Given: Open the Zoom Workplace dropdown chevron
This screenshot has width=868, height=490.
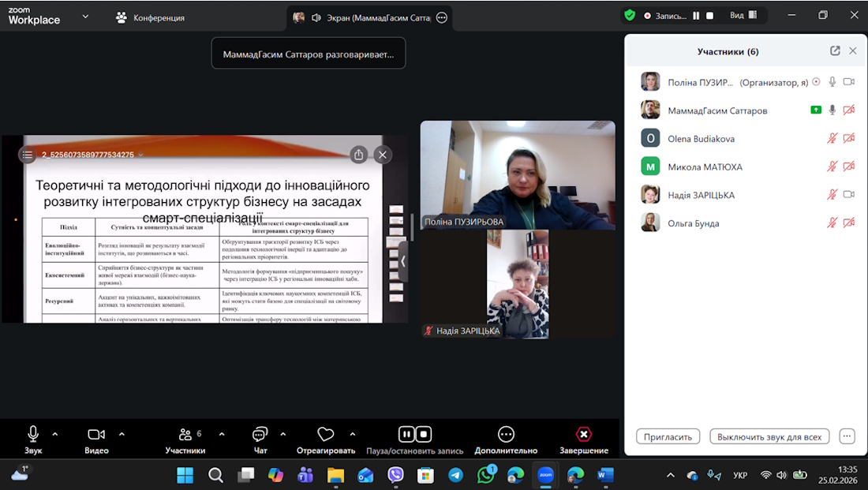Looking at the screenshot, I should point(85,16).
